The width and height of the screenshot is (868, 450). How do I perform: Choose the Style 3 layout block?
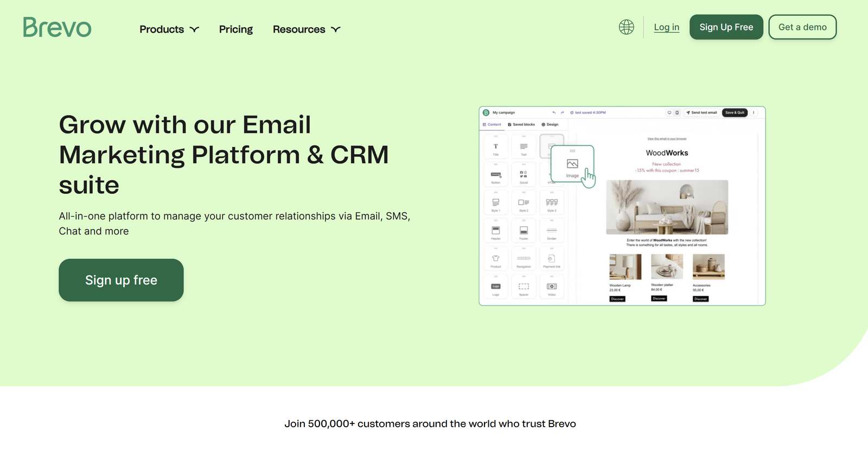pyautogui.click(x=552, y=202)
